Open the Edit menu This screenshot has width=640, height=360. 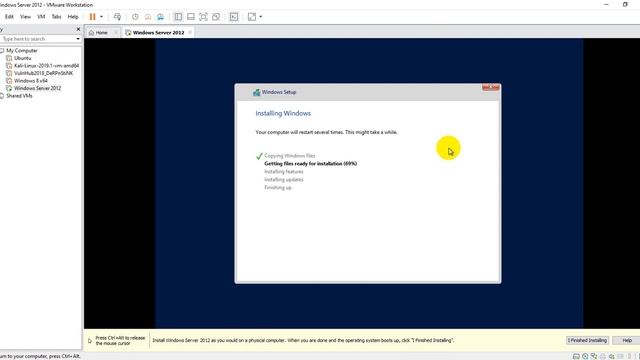point(9,17)
